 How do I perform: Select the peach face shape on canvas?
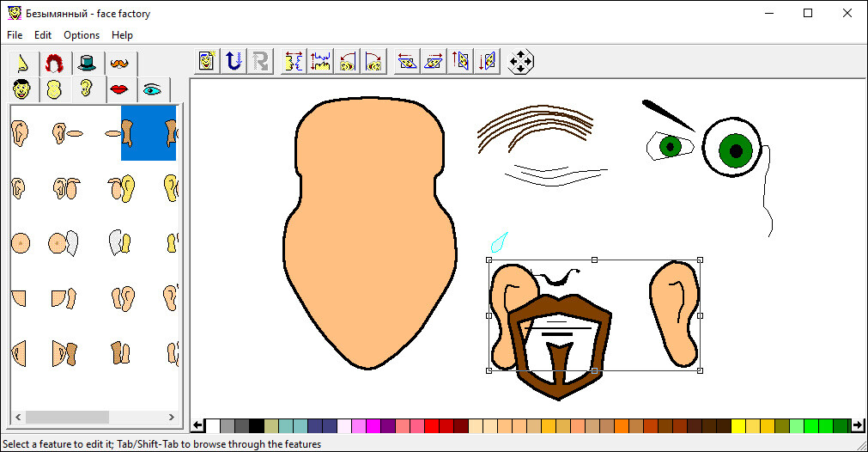(x=369, y=233)
